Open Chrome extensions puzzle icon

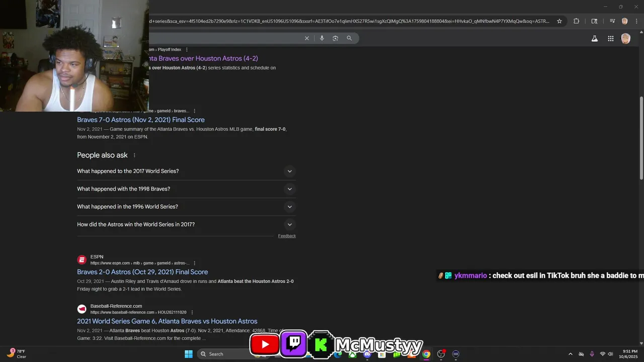576,21
